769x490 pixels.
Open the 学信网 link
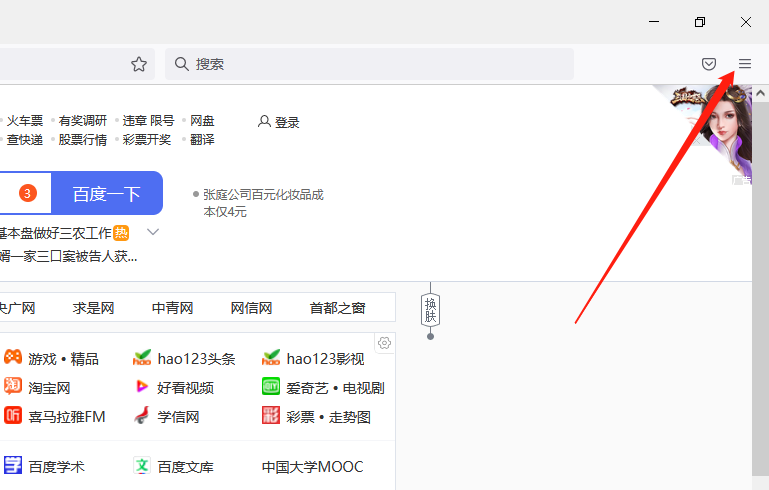[x=178, y=417]
